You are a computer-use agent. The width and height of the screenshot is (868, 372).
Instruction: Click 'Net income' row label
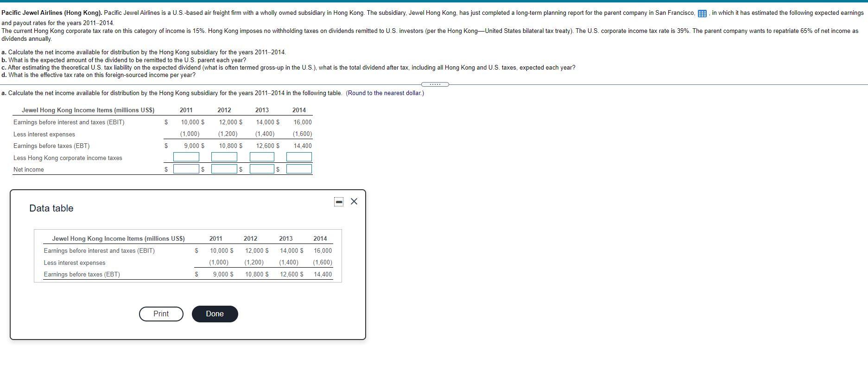pos(29,169)
